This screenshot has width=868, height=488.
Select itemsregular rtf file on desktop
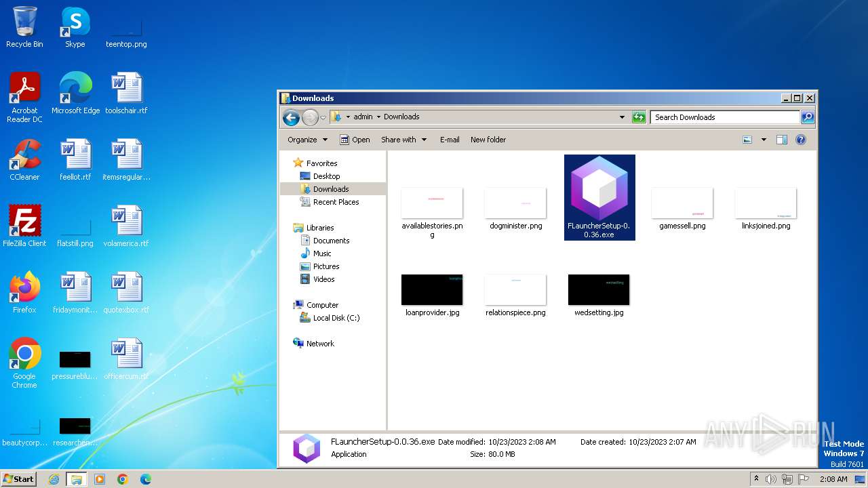coord(126,160)
